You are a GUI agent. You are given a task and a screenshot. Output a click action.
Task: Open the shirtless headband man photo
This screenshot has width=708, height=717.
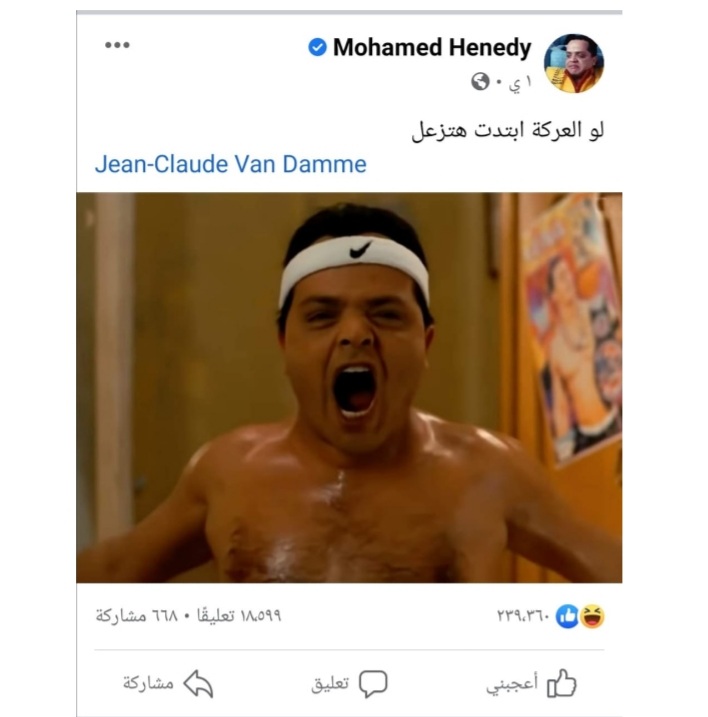tap(349, 387)
